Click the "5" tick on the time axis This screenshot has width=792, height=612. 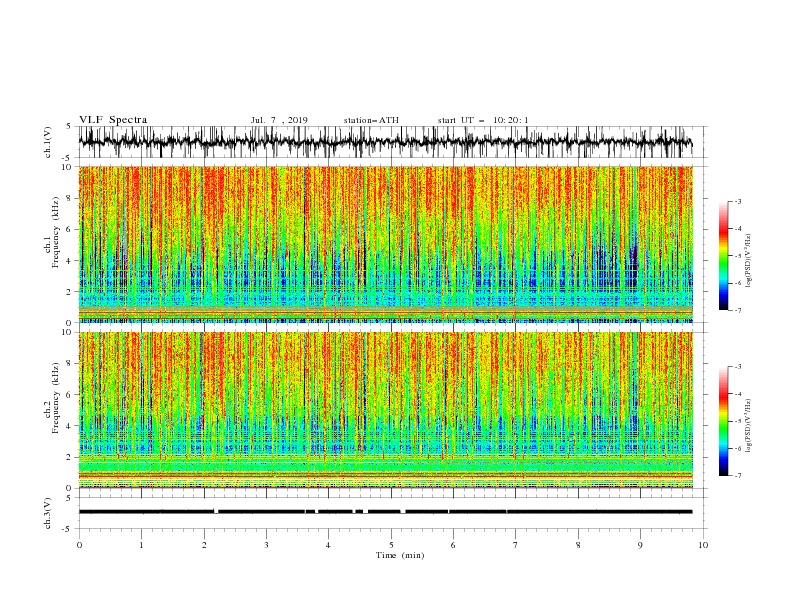coord(391,545)
